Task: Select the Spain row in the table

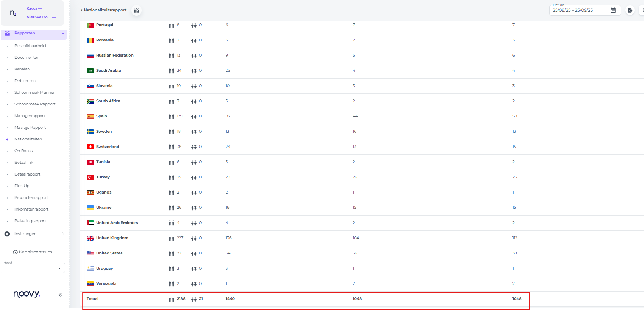Action: tap(101, 116)
